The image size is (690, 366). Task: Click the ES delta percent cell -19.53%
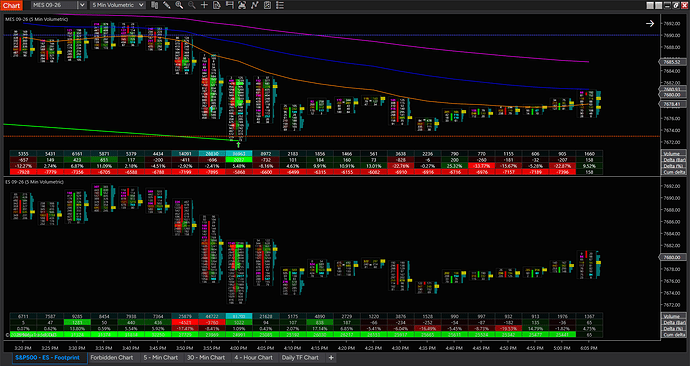click(508, 329)
